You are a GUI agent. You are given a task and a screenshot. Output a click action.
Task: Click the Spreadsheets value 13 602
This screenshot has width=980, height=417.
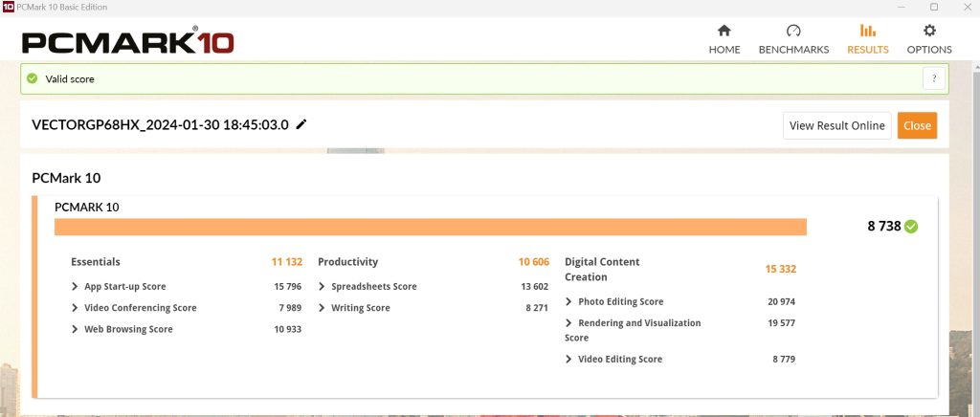tap(534, 287)
